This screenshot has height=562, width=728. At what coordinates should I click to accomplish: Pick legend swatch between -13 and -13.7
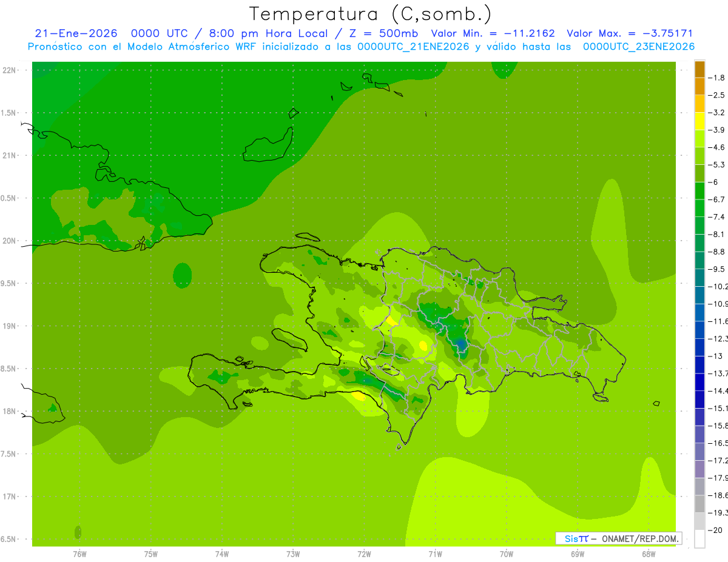[x=699, y=365]
